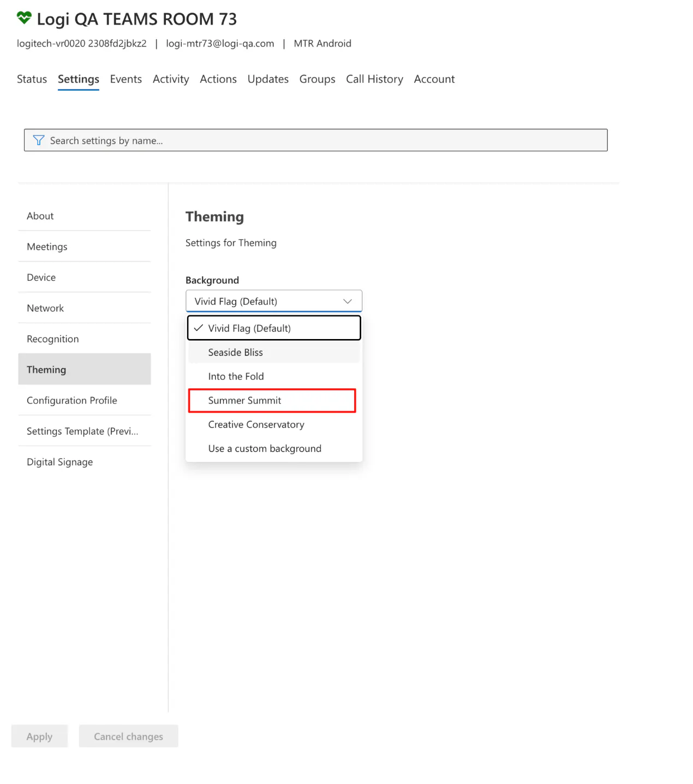693x784 pixels.
Task: Click checkmark beside Vivid Flag (Default) option
Action: click(x=199, y=328)
